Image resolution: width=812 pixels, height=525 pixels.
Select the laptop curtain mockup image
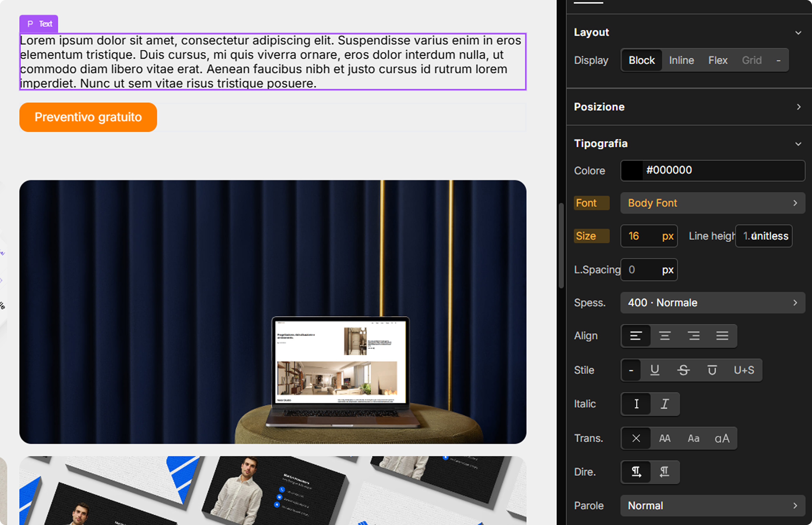[273, 312]
